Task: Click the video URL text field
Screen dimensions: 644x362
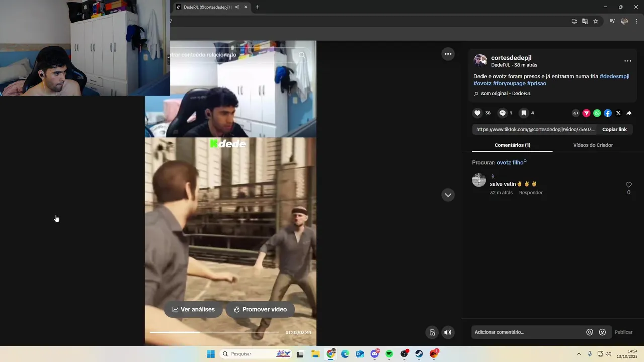Action: tap(535, 129)
